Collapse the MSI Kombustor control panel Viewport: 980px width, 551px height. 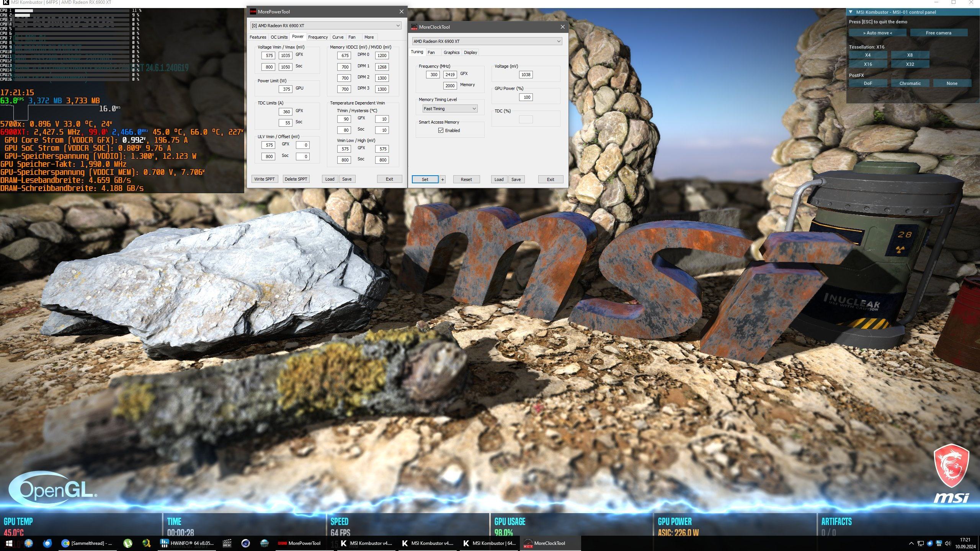click(851, 12)
